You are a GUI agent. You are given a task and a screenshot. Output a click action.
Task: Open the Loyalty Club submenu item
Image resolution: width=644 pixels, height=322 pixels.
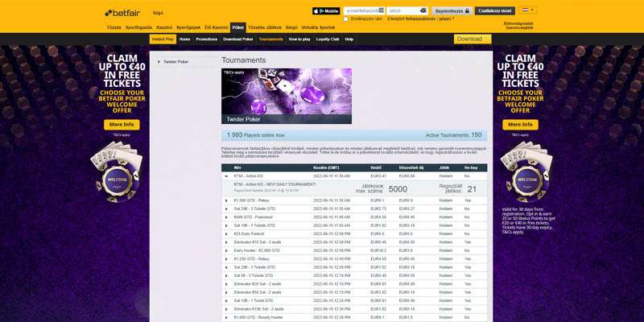[x=328, y=39]
